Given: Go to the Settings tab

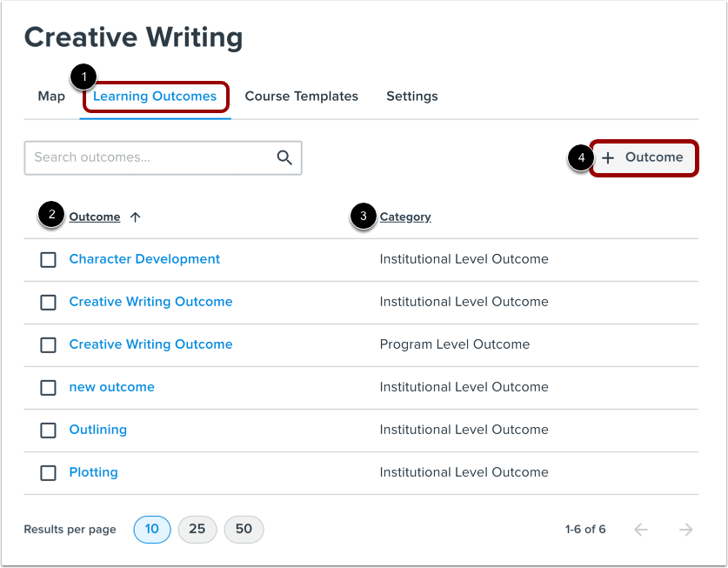Looking at the screenshot, I should click(411, 97).
